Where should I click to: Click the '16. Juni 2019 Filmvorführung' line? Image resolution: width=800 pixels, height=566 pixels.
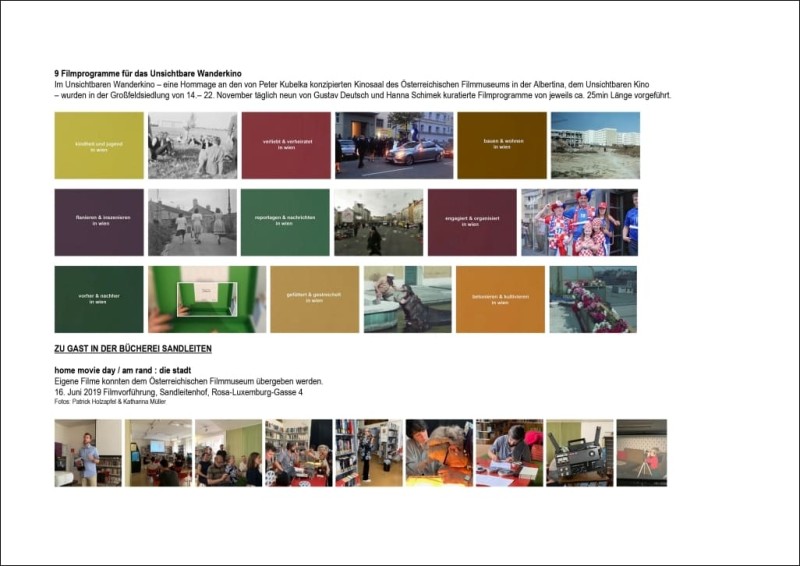pyautogui.click(x=179, y=392)
